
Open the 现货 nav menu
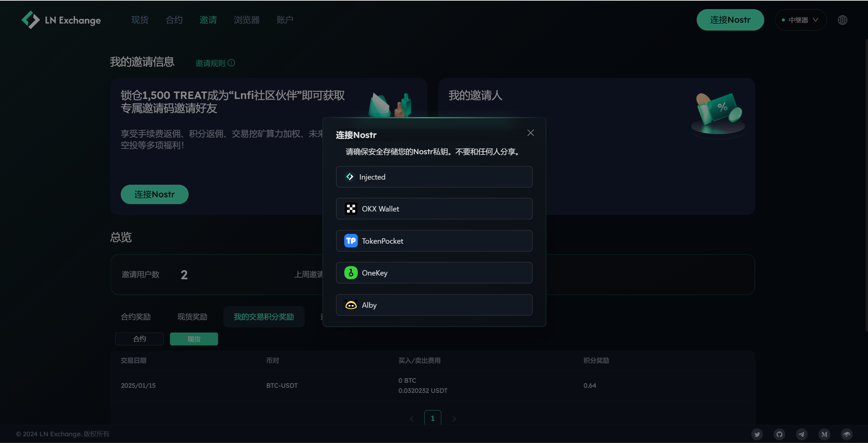pyautogui.click(x=140, y=20)
